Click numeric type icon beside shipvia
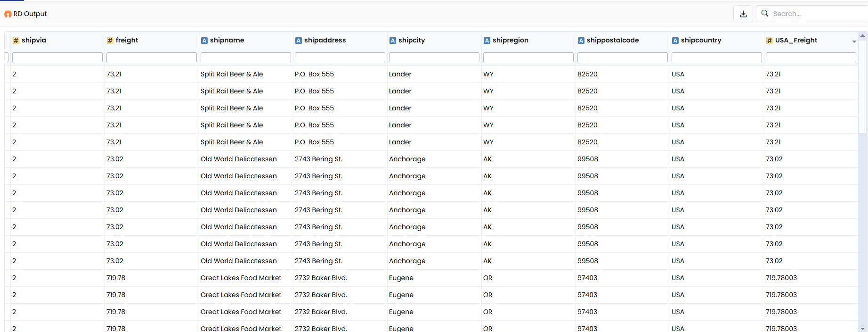Image resolution: width=868 pixels, height=332 pixels. click(x=16, y=41)
